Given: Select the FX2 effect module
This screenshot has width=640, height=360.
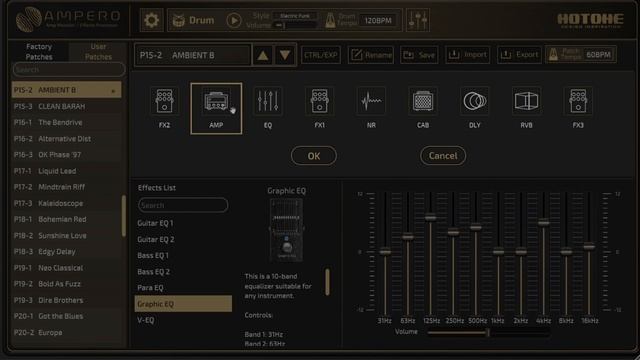Looking at the screenshot, I should tap(164, 108).
